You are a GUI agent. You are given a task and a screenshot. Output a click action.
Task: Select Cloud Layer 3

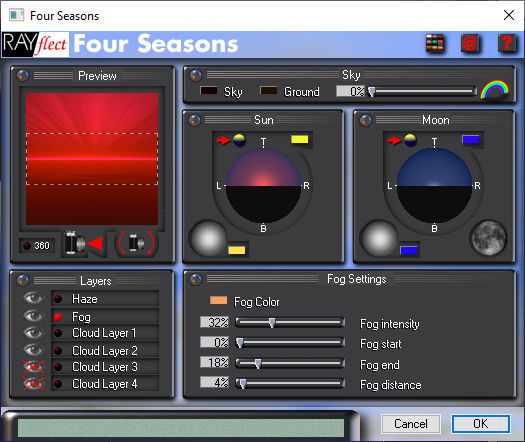tap(105, 367)
